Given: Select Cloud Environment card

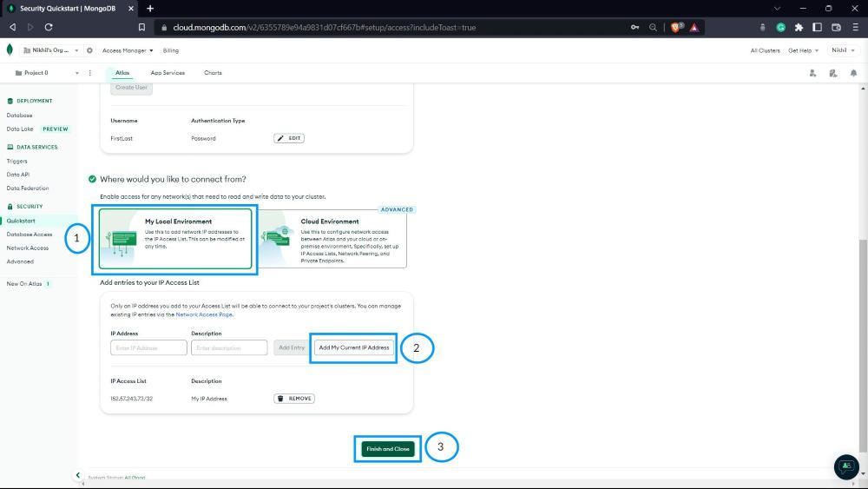Looking at the screenshot, I should click(x=332, y=239).
